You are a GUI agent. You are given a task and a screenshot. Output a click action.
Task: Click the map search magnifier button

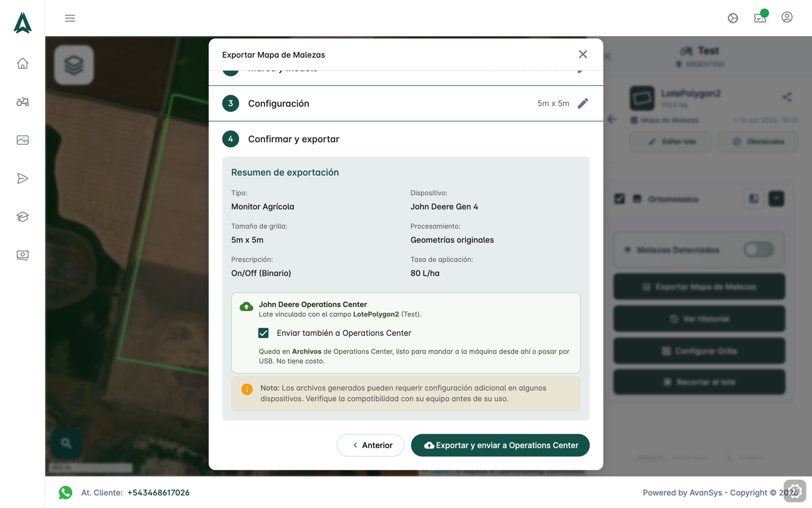click(66, 443)
